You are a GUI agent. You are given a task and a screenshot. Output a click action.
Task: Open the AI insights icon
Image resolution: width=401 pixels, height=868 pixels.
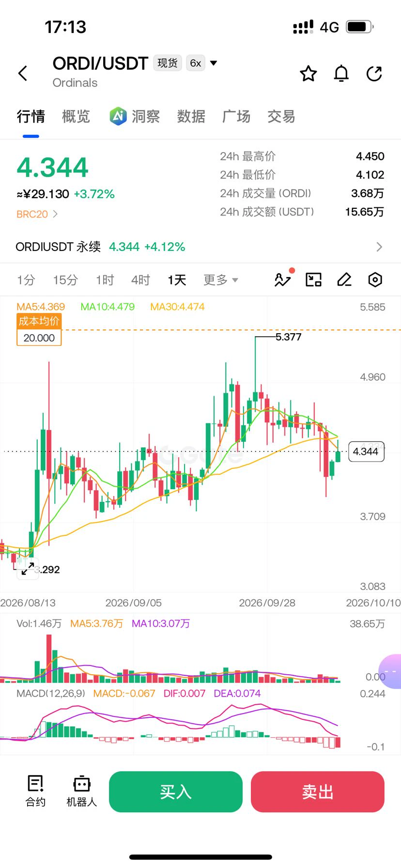118,116
